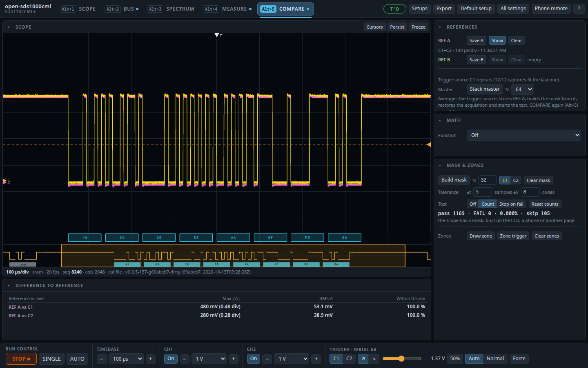
Task: Switch to the BUS tab
Action: coord(122,9)
